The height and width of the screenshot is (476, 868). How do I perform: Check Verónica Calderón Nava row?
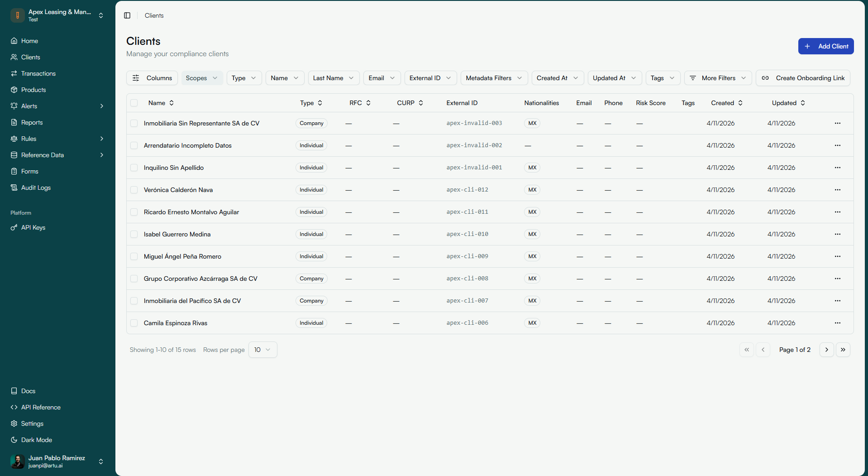[134, 190]
